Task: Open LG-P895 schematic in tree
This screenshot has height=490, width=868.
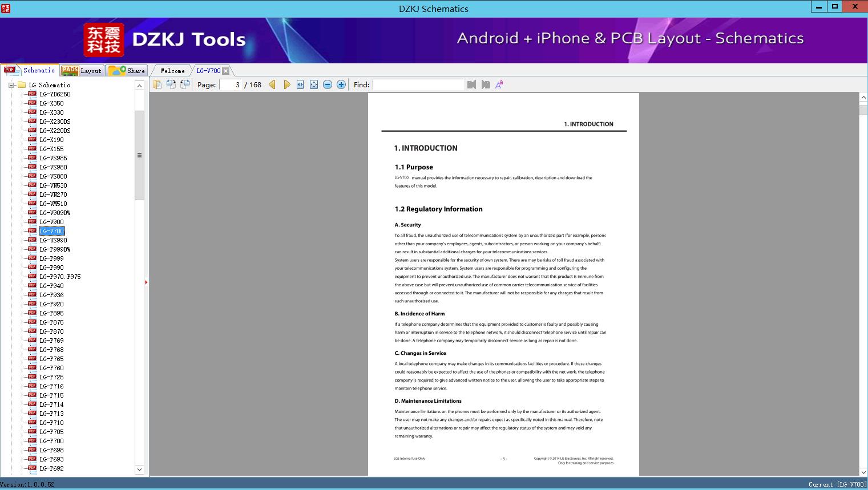Action: pos(51,313)
